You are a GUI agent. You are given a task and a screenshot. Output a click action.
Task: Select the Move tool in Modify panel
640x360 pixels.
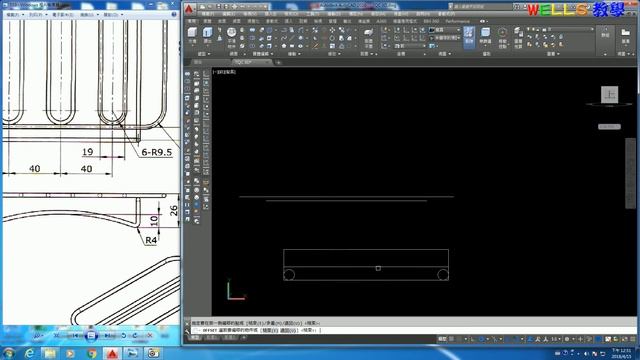[332, 30]
